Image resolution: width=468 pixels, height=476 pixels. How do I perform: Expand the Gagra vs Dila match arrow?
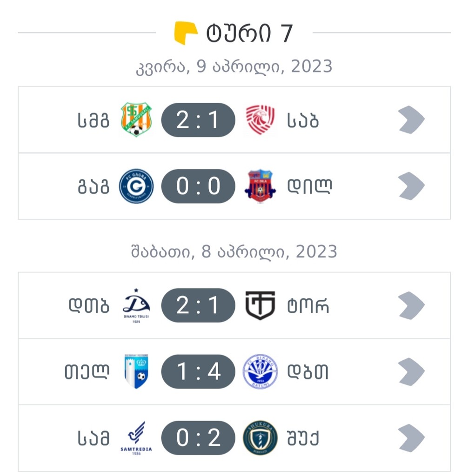(411, 186)
